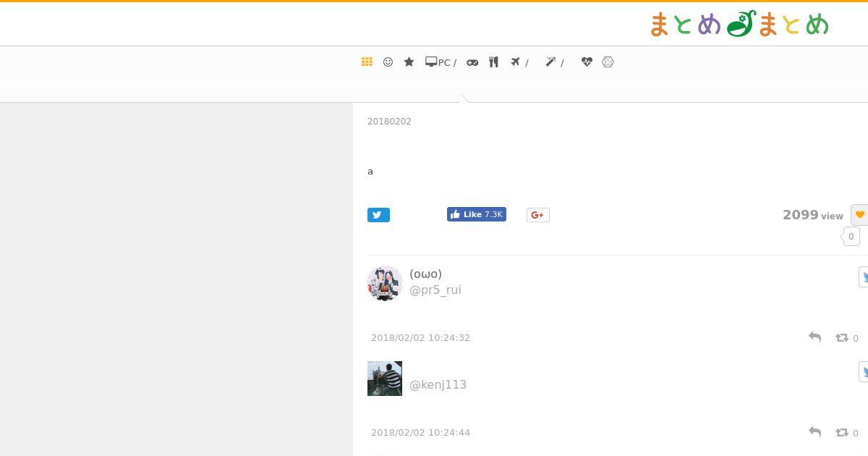Viewport: 868px width, 456px height.
Task: Select the smiley face category icon
Action: [x=388, y=62]
